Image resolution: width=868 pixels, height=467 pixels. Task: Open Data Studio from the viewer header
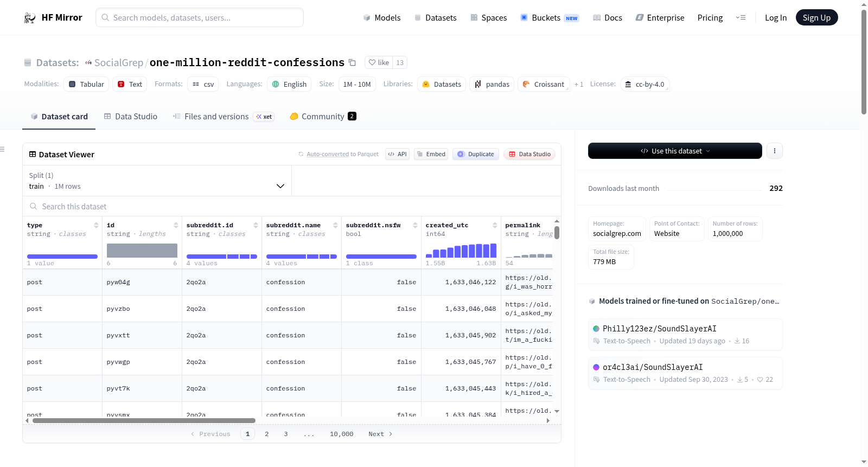pyautogui.click(x=529, y=154)
